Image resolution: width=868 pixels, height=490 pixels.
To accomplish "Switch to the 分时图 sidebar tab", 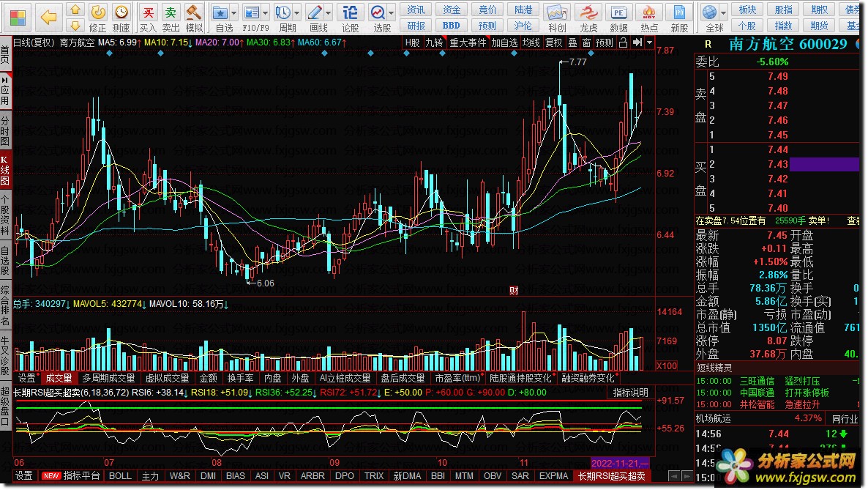I will click(x=5, y=131).
